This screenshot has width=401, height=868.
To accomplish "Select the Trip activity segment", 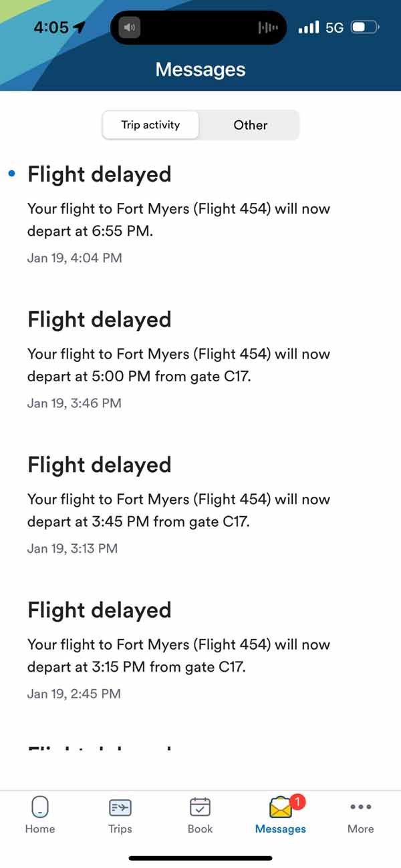I will [x=150, y=125].
